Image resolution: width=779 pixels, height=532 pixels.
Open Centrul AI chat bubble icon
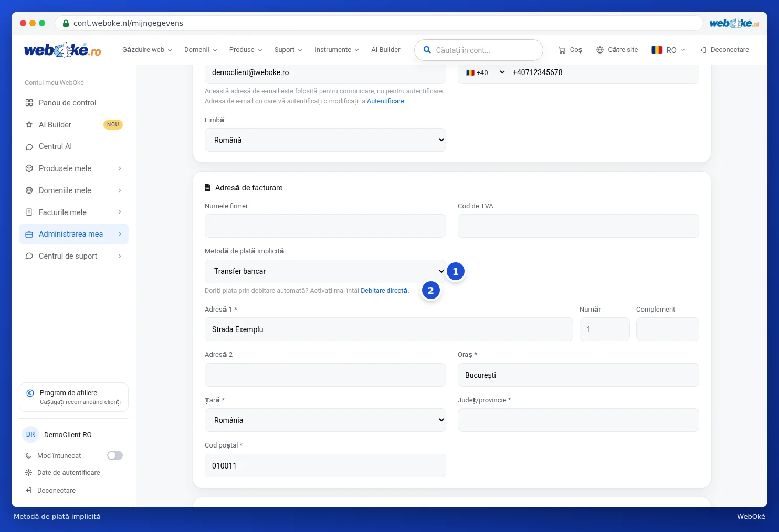[x=29, y=147]
